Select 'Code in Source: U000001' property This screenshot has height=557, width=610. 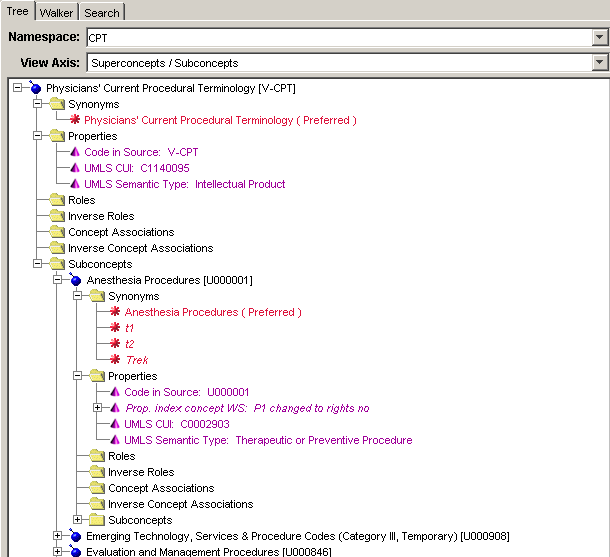click(187, 392)
